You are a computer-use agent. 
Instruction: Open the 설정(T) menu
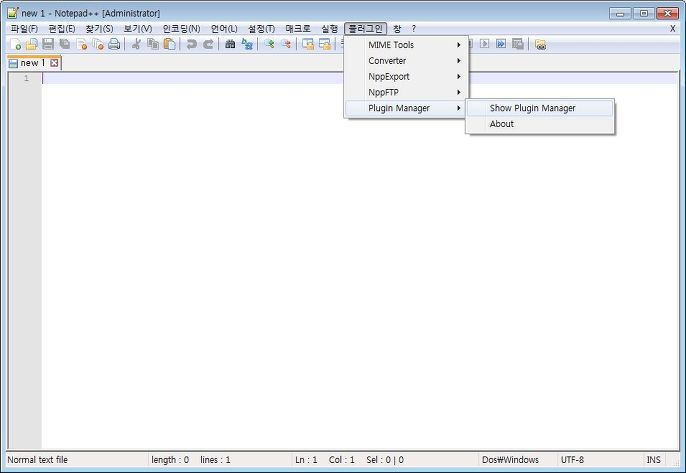[x=261, y=29]
